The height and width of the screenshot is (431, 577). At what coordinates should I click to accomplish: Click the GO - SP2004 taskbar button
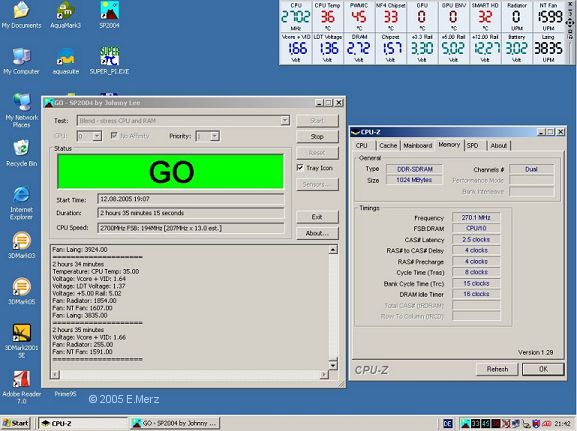pyautogui.click(x=175, y=423)
